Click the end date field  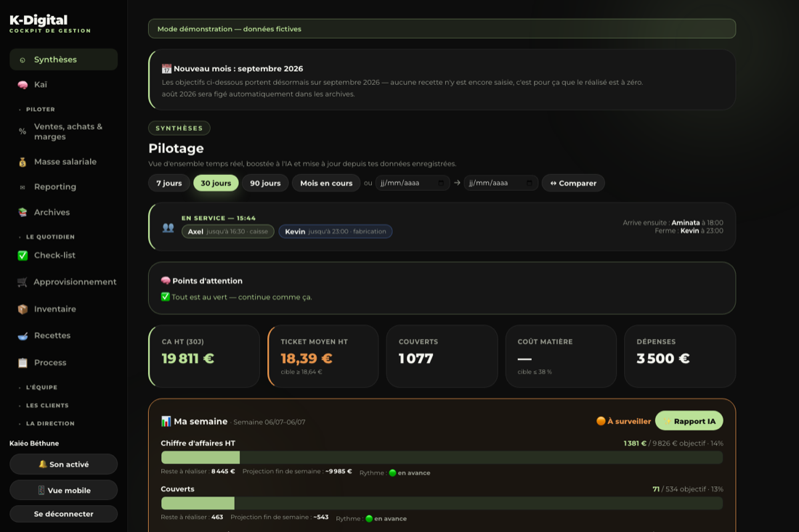tap(501, 184)
